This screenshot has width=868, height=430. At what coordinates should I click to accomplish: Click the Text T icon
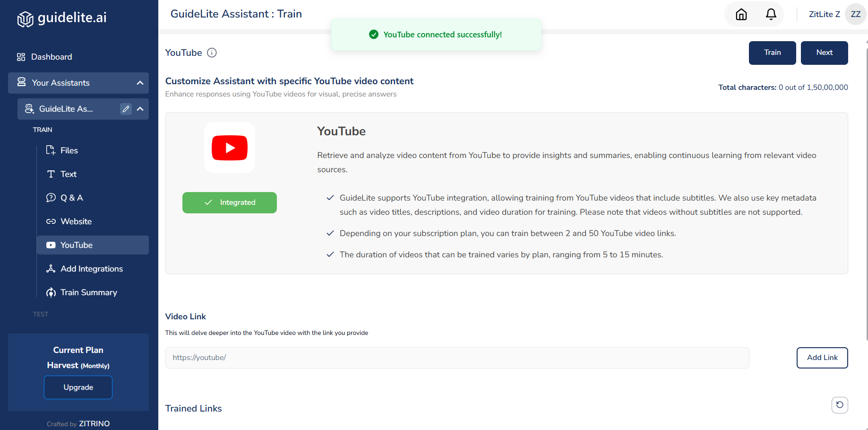pyautogui.click(x=51, y=174)
